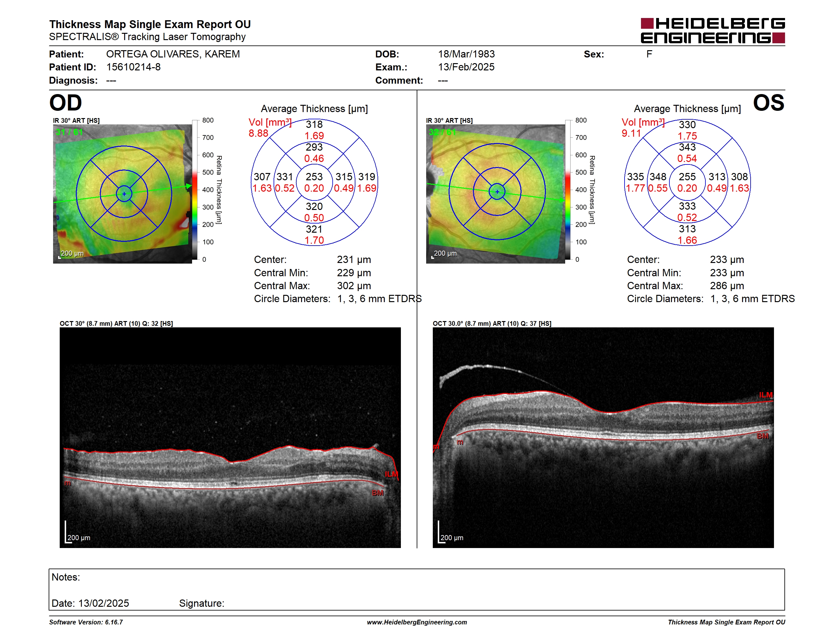
Task: Select the OD ETDRS value '307'
Action: coord(262,177)
